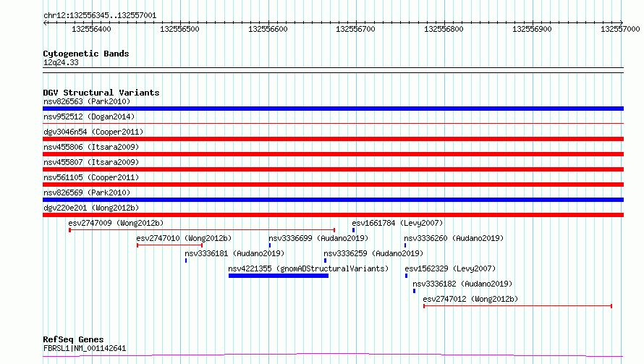
Task: Open variant nsv3336182 (Audano2019) label
Action: [x=462, y=284]
